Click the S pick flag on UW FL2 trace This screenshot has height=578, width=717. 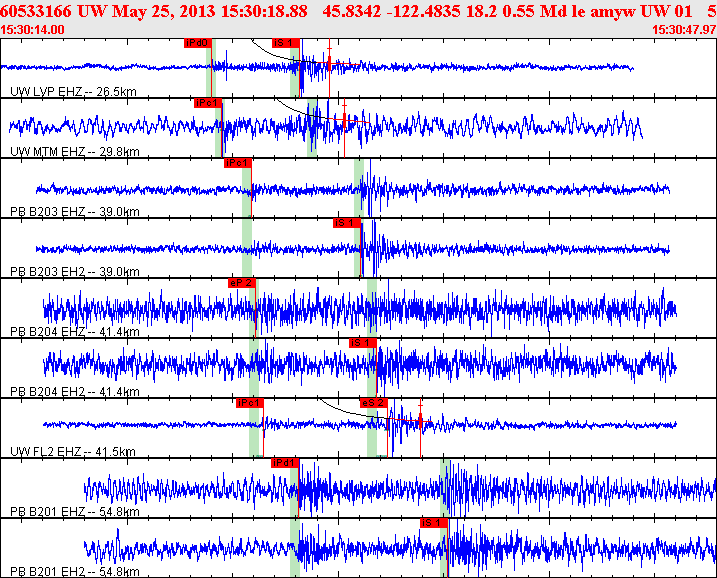(372, 403)
